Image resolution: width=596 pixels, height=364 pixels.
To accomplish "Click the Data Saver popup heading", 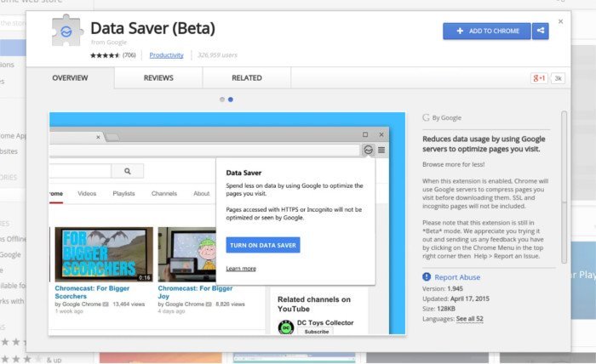I will tap(244, 173).
